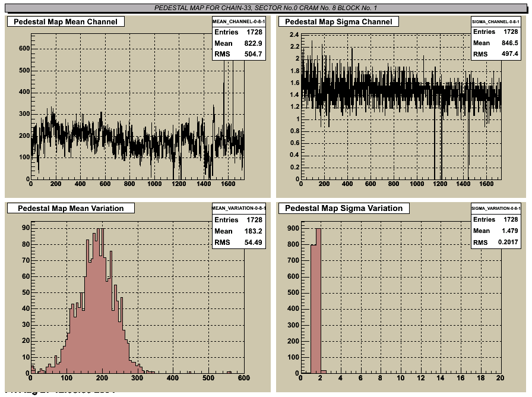The height and width of the screenshot is (397, 532).
Task: Click the 900 tick label on Sigma Variation y-axis
Action: click(293, 228)
